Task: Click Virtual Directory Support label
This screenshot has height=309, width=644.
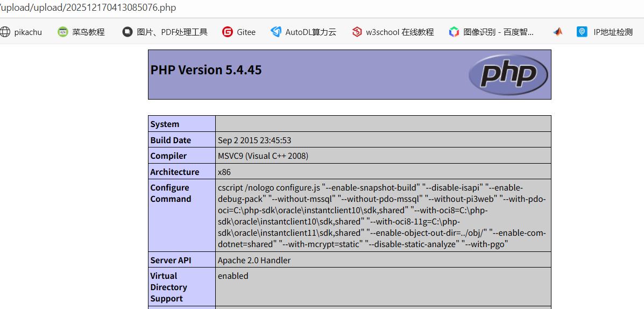Action: tap(168, 287)
